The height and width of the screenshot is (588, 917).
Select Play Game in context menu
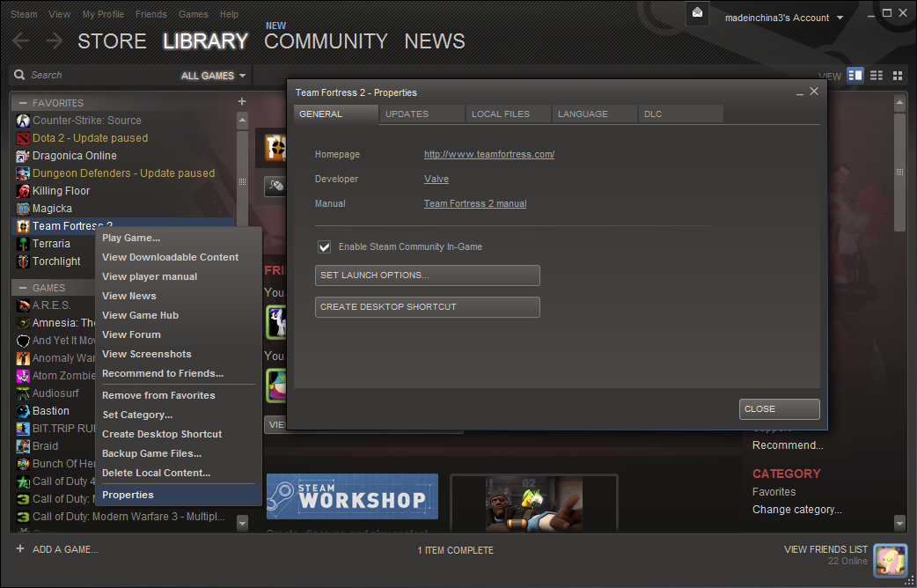tap(178, 238)
